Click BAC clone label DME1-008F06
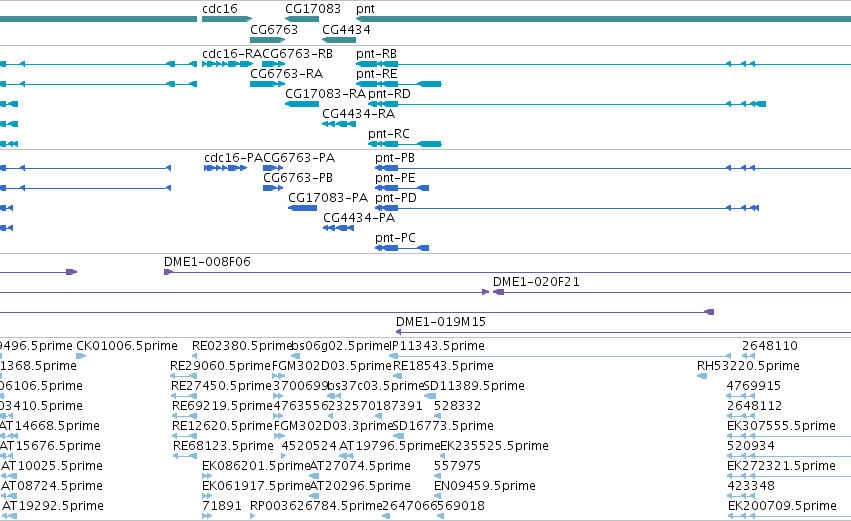 coord(207,262)
